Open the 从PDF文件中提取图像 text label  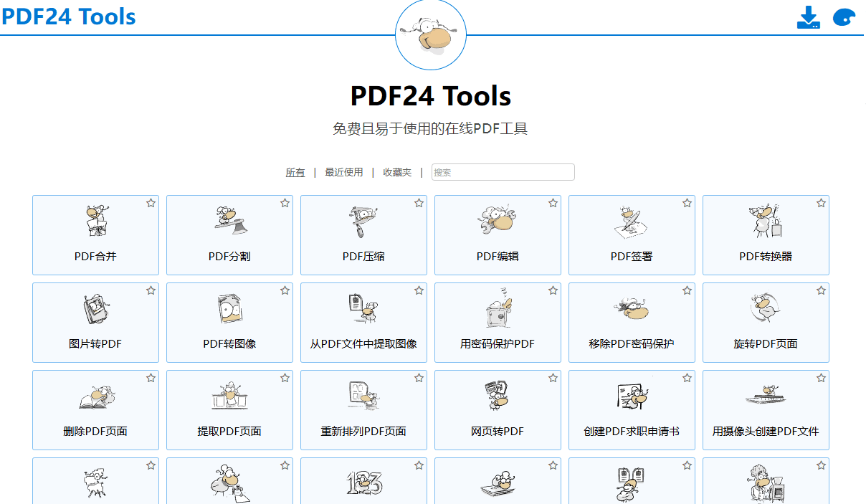(363, 343)
